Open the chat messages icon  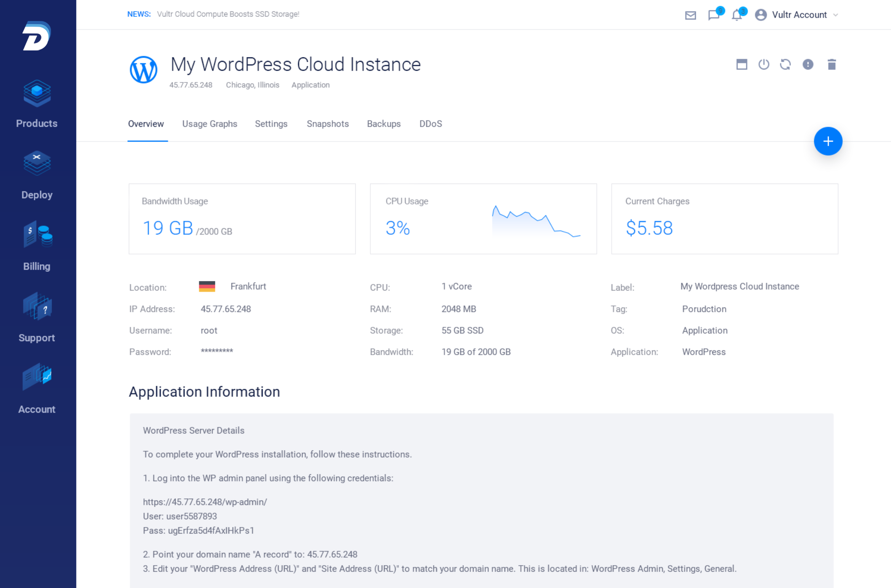pos(714,15)
